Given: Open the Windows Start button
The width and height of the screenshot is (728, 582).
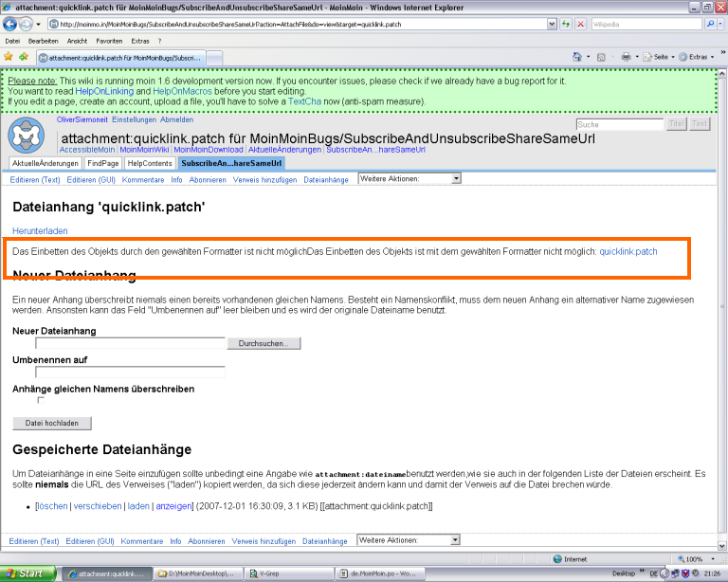Looking at the screenshot, I should tap(27, 573).
